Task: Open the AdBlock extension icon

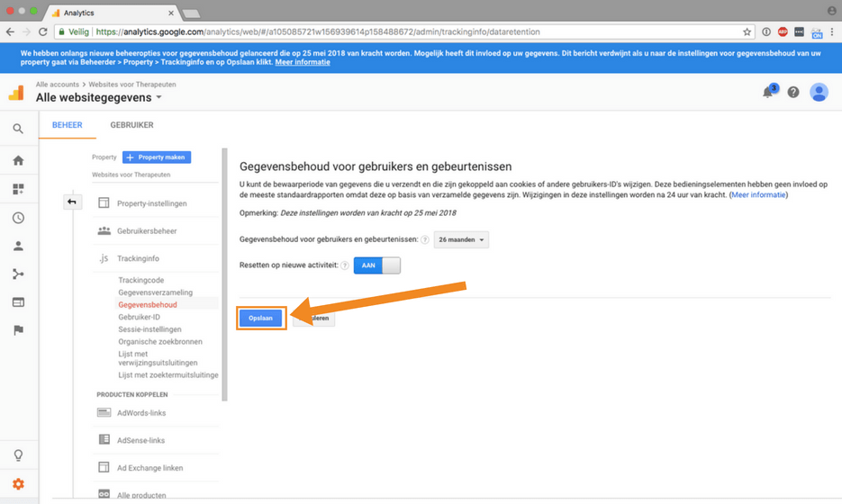Action: point(783,31)
